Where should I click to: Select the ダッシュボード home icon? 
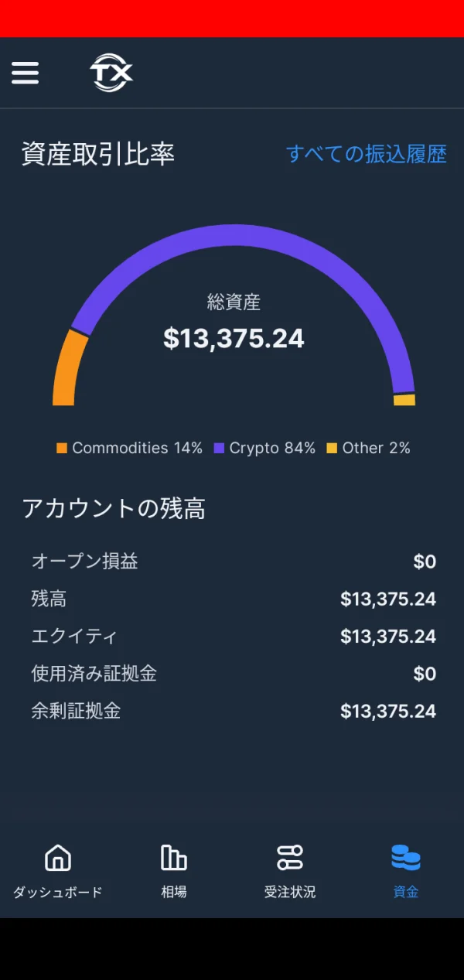[x=57, y=857]
